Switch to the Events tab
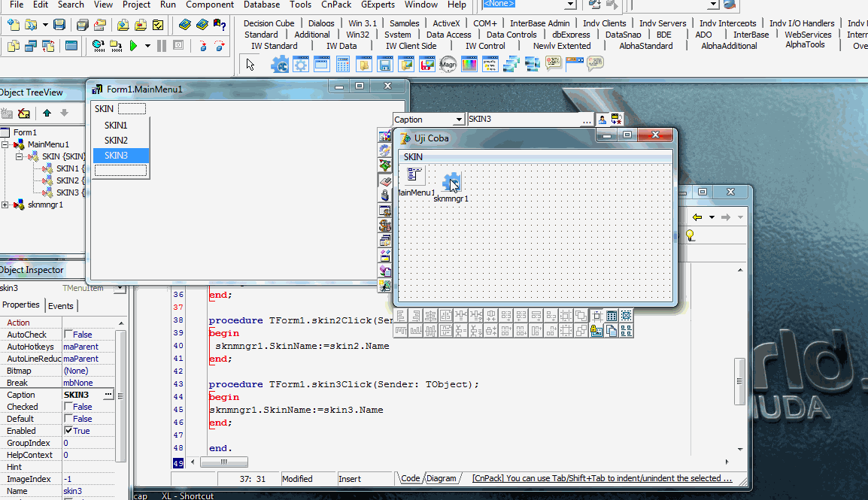The height and width of the screenshot is (500, 868). (60, 306)
